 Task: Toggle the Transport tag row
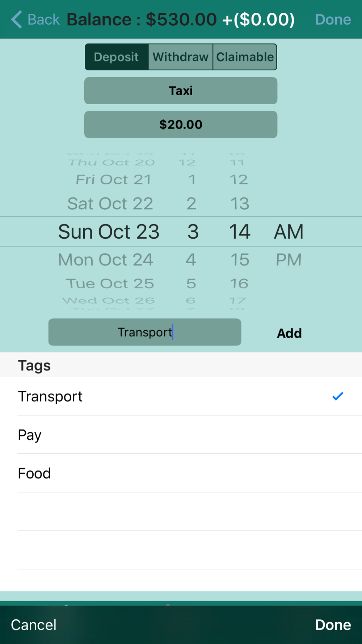(181, 396)
